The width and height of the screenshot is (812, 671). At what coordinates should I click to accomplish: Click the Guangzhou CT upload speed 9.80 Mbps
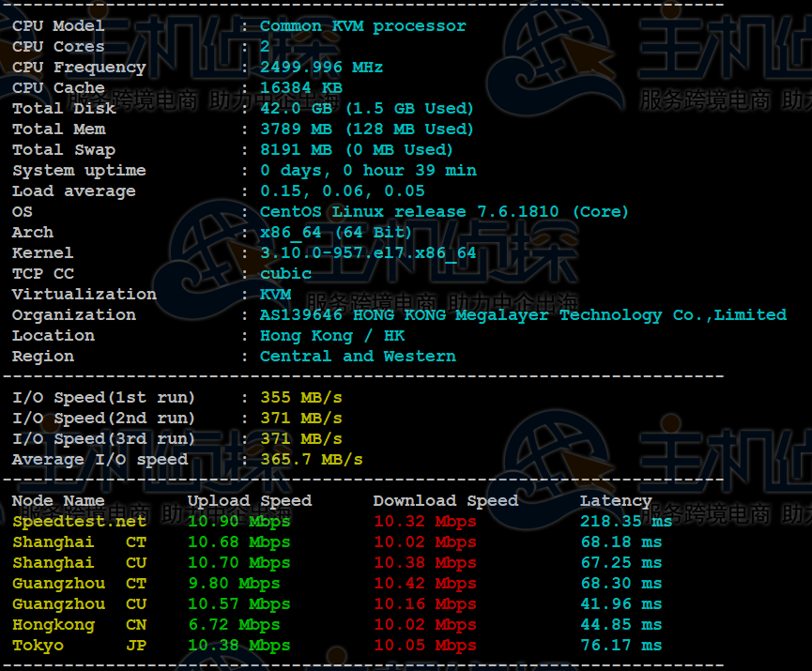tap(233, 584)
